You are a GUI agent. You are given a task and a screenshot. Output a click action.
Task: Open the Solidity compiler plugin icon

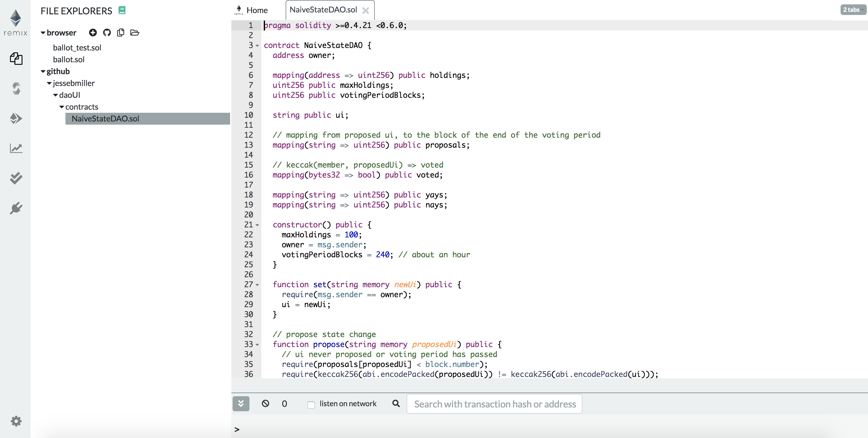click(x=16, y=88)
